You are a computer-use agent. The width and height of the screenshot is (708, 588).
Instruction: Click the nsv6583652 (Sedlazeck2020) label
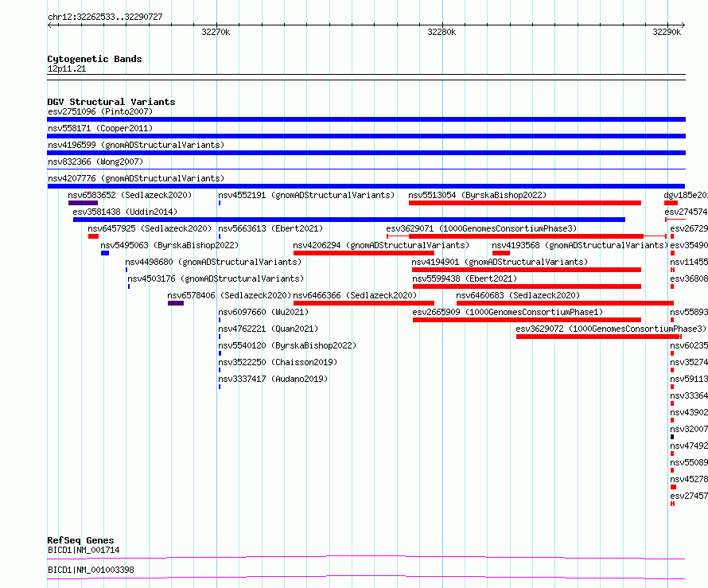[x=130, y=195]
